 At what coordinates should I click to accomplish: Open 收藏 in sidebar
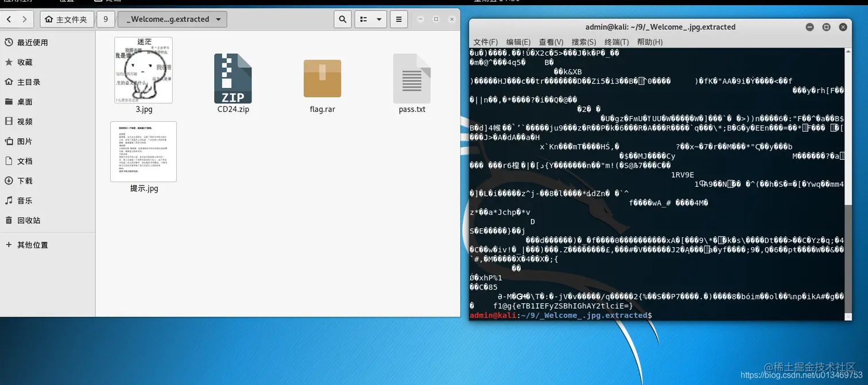(48, 62)
